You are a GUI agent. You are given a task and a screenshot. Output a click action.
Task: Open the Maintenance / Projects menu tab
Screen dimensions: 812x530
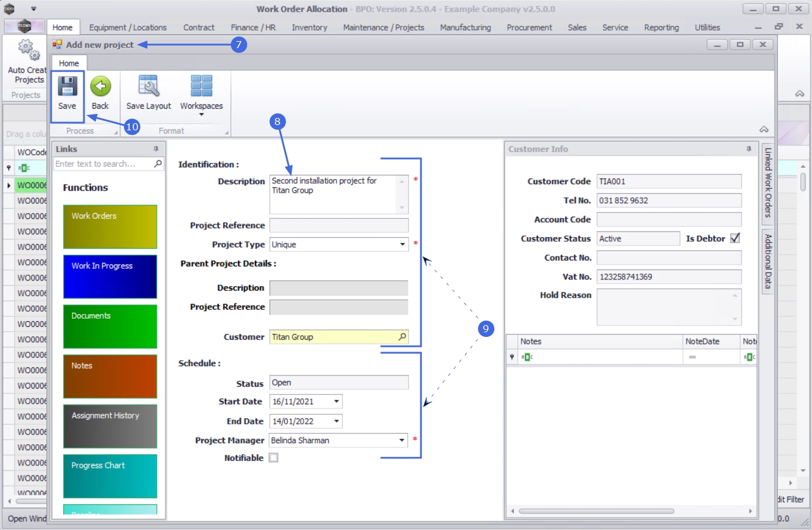click(383, 28)
